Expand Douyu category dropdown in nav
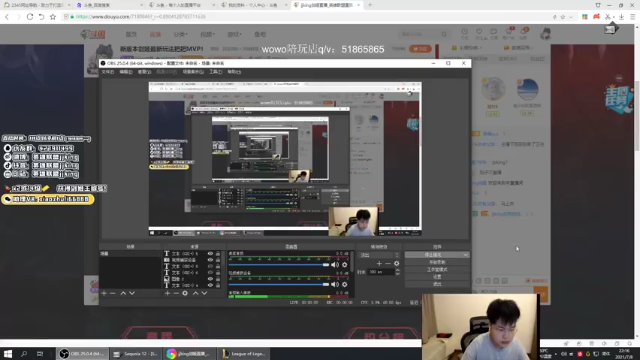Image resolution: width=640 pixels, height=360 pixels. click(x=180, y=34)
